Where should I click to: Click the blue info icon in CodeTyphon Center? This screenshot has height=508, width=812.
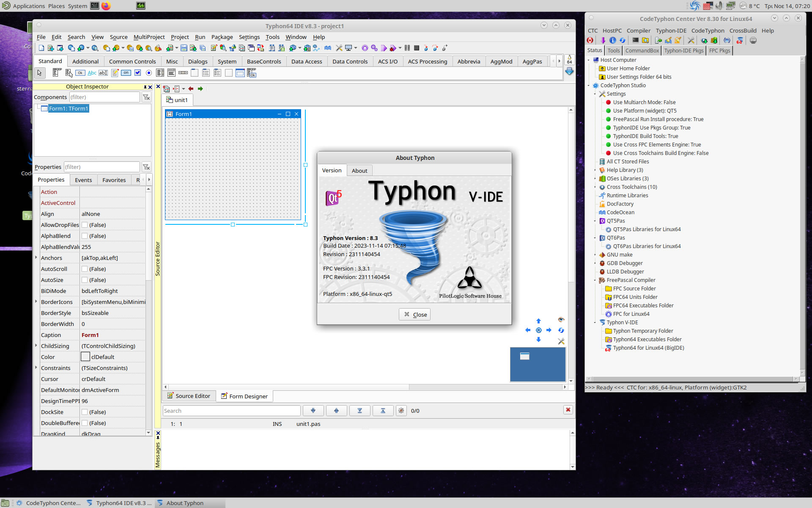coord(612,40)
